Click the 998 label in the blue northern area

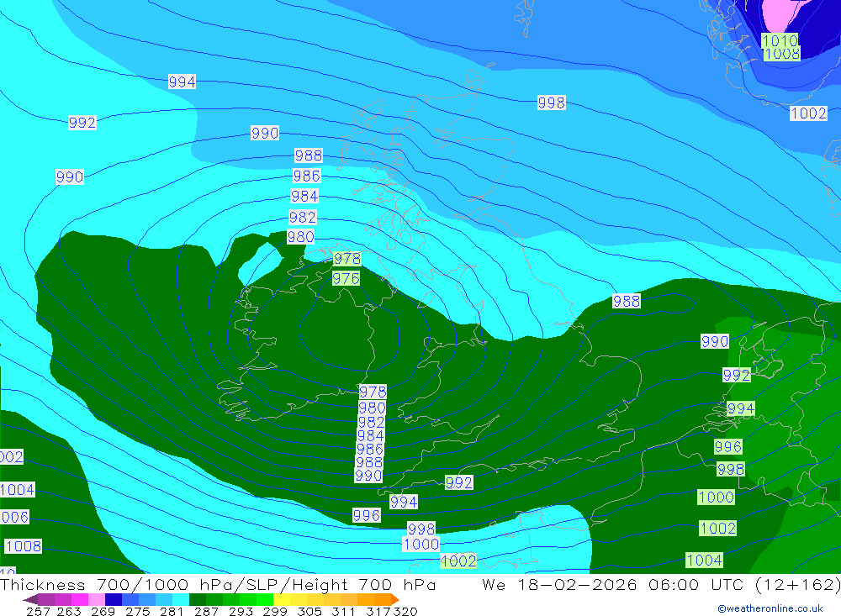[x=552, y=103]
